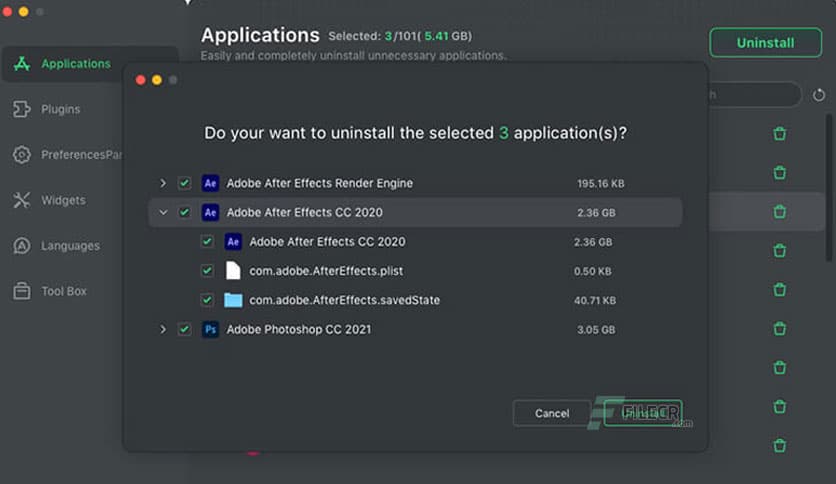Open the Applications sidebar section
The image size is (836, 484).
tap(90, 64)
